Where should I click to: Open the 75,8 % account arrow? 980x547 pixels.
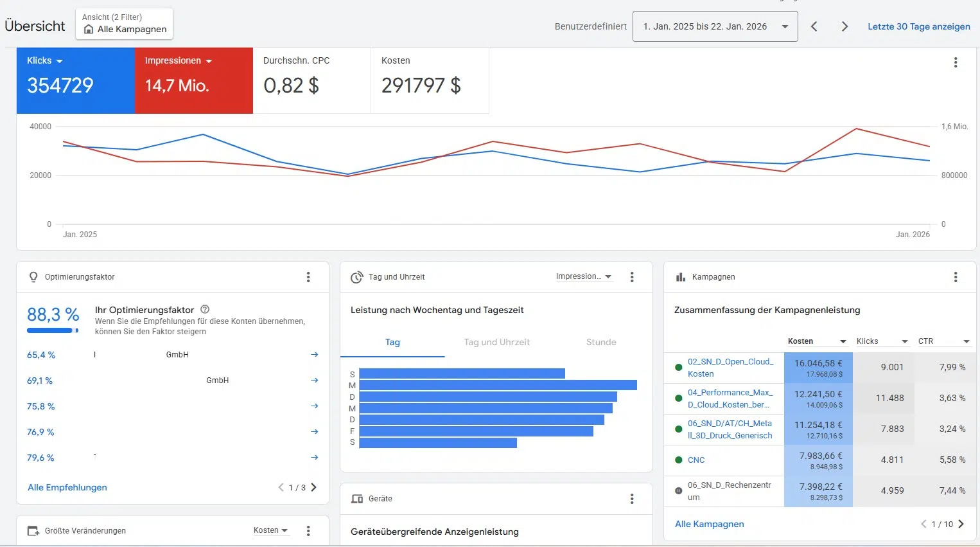coord(314,406)
